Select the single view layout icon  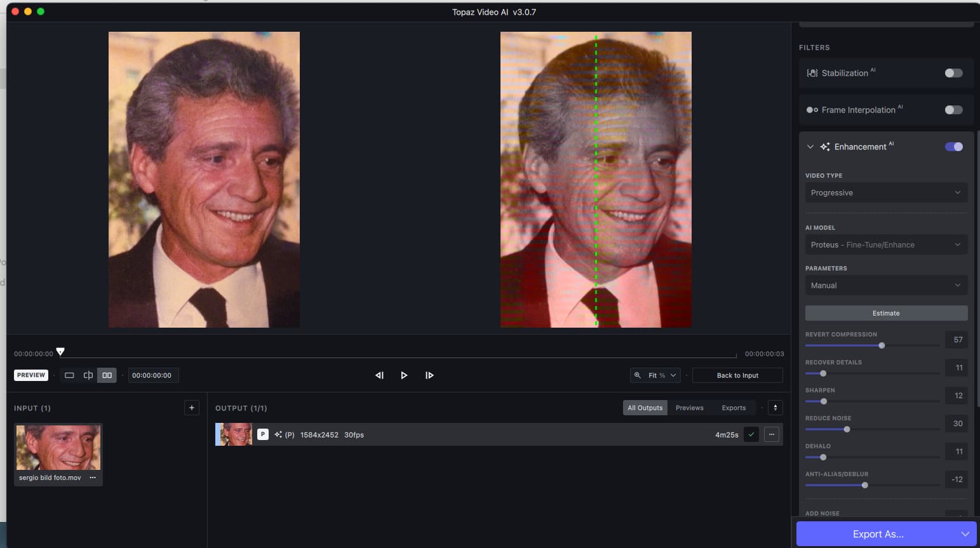[69, 375]
